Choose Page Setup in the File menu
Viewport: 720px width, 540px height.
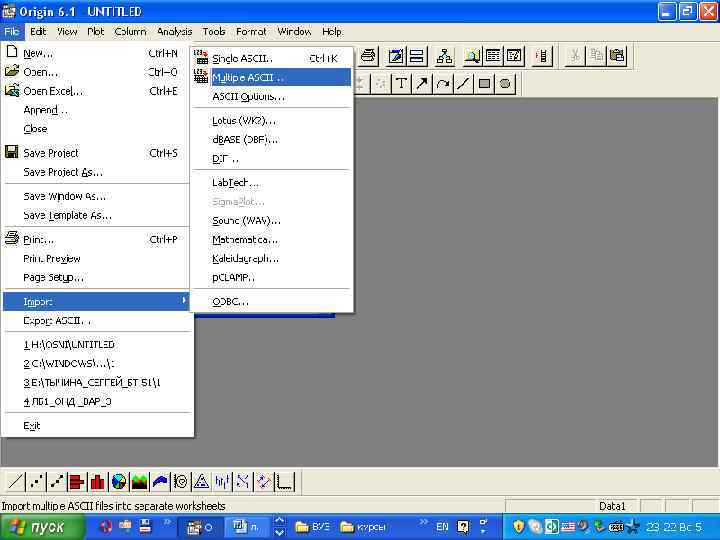pyautogui.click(x=96, y=277)
